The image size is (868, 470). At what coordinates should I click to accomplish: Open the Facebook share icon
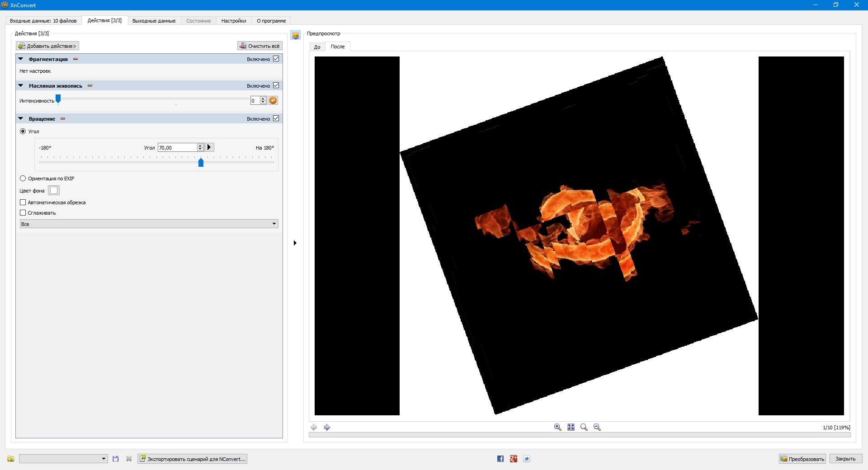[500, 459]
